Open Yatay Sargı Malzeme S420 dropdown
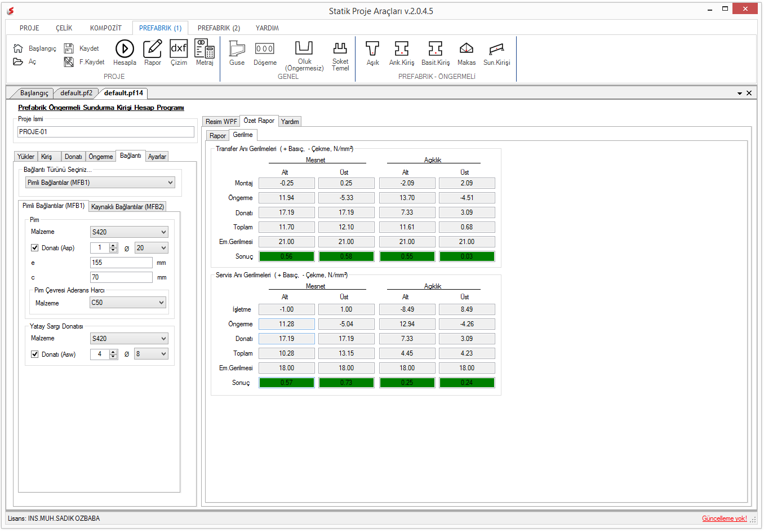 pos(129,339)
